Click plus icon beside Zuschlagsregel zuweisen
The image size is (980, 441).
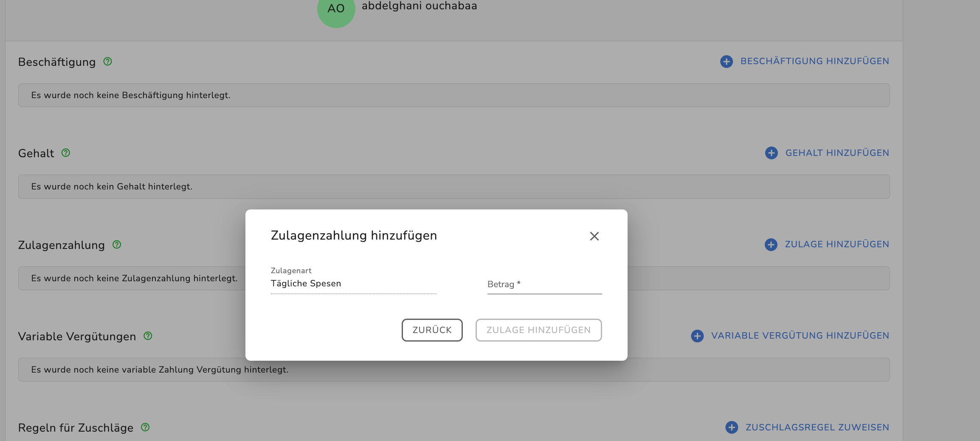click(732, 427)
